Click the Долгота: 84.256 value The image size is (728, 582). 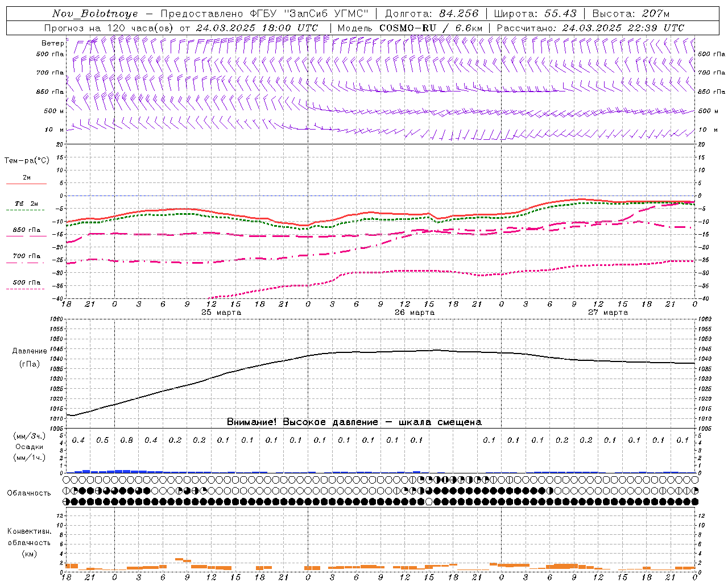432,14
